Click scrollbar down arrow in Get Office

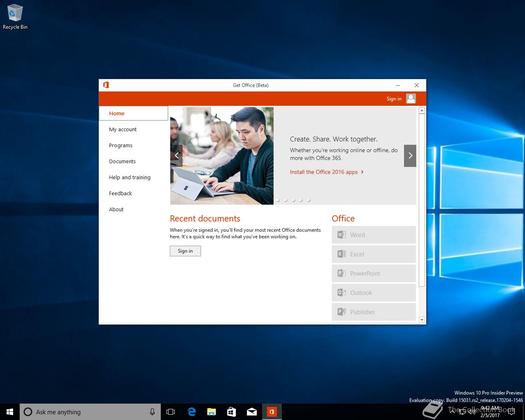[422, 320]
